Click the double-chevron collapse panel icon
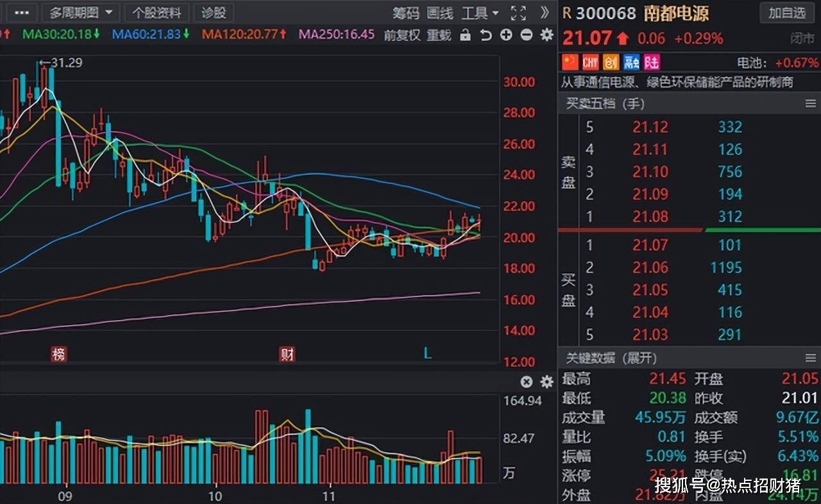 point(545,13)
